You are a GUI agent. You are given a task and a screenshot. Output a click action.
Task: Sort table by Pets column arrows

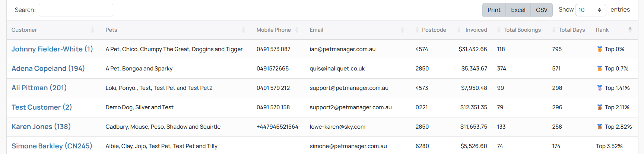pos(243,30)
